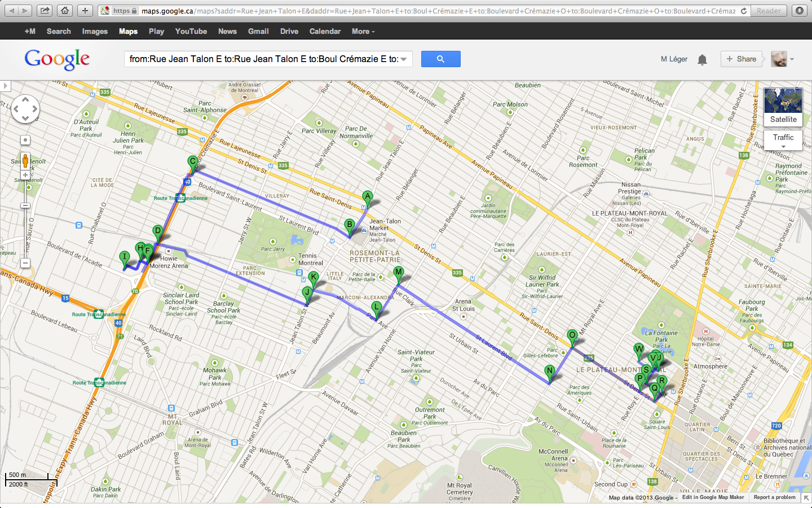Open the Reader button
Viewport: 812px width, 508px height.
[769, 11]
